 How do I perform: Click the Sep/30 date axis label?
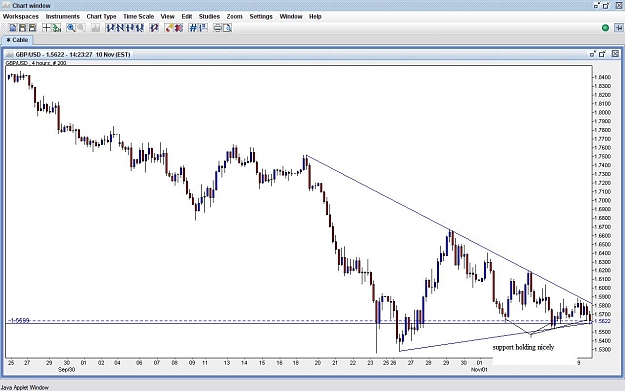(66, 369)
